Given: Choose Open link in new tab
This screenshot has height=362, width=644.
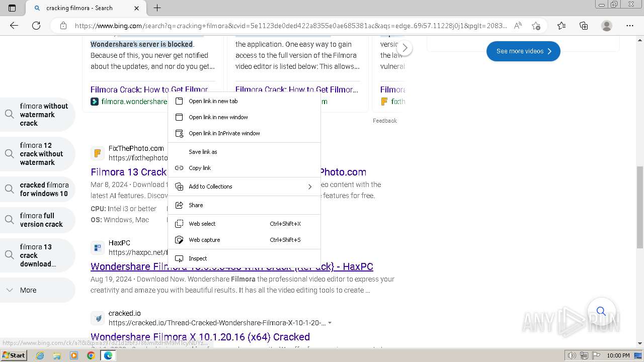Looking at the screenshot, I should pyautogui.click(x=244, y=101).
